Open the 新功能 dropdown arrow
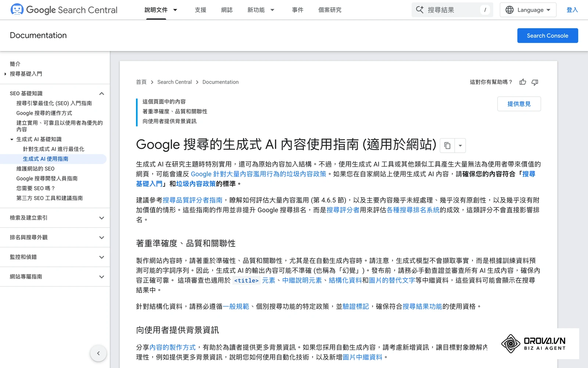The width and height of the screenshot is (588, 368). pyautogui.click(x=272, y=10)
